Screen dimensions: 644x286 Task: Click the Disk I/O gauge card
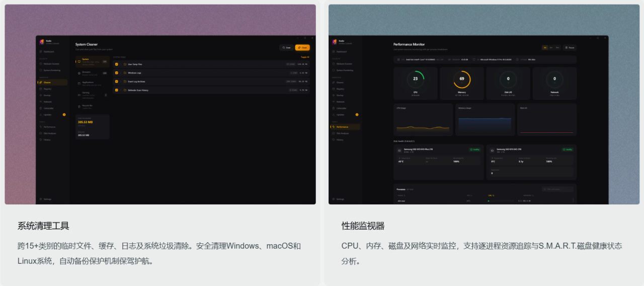tap(508, 84)
